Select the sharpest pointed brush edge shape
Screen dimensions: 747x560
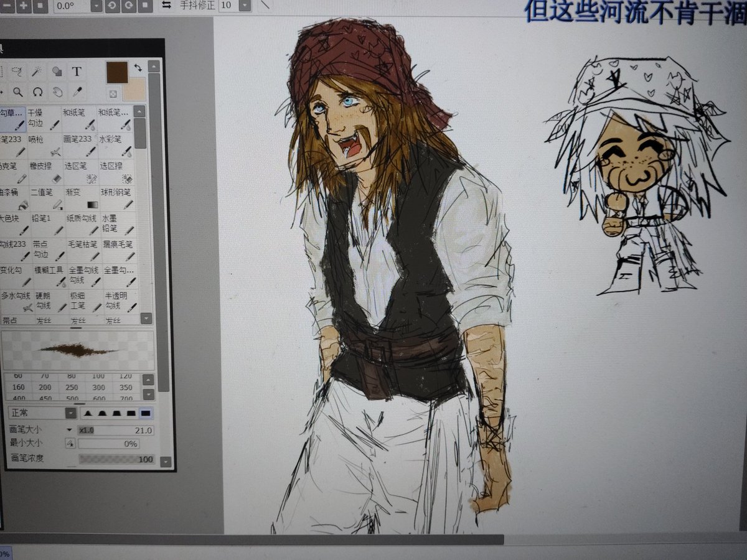pos(88,413)
